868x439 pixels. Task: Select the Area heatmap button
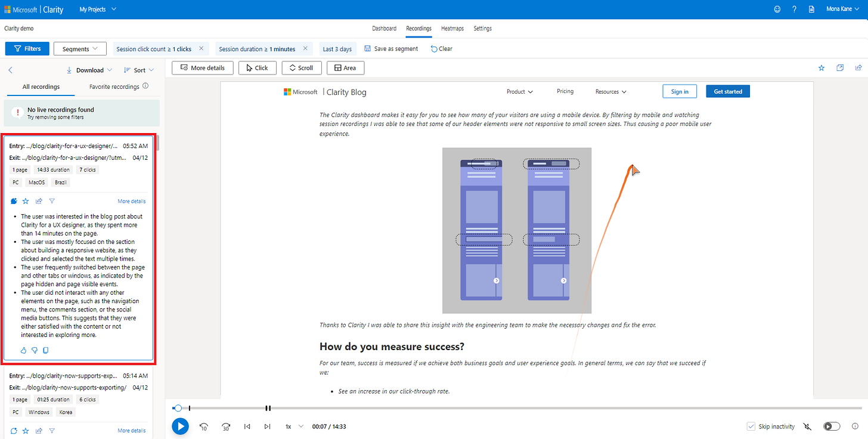coord(345,68)
